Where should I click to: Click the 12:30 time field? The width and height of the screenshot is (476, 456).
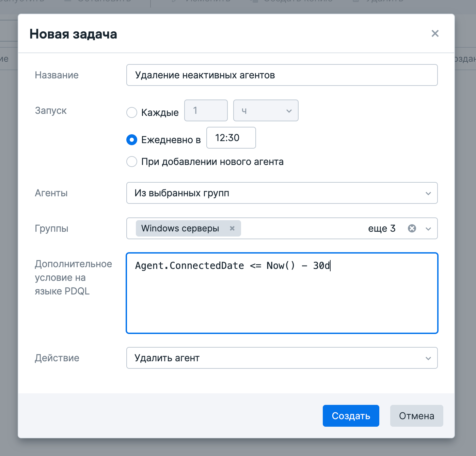pos(231,138)
